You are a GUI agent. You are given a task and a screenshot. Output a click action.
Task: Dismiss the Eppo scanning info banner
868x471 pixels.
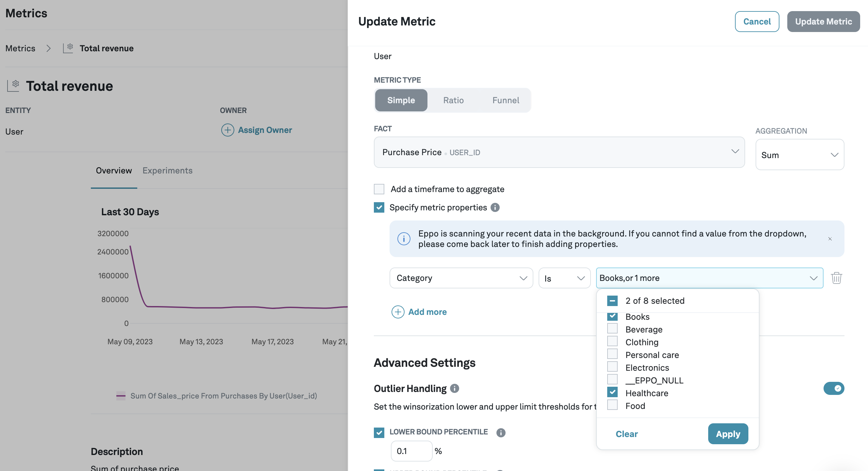tap(829, 239)
